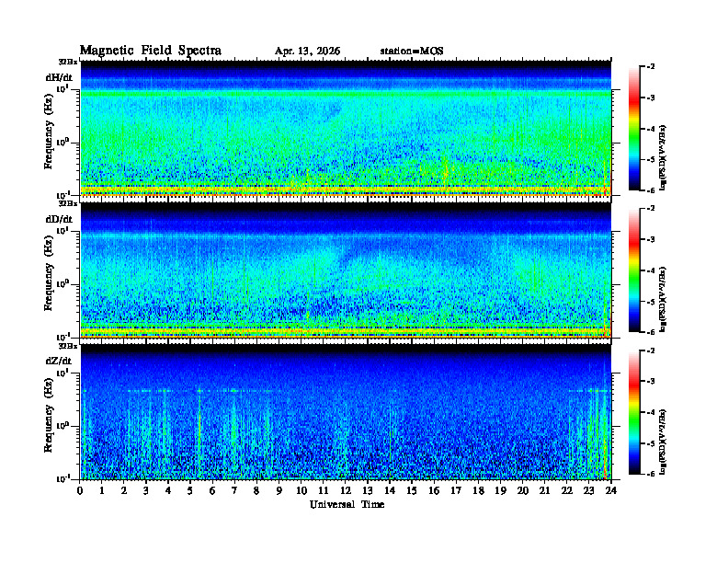Click the 32Hz tick label of dH/dt panel
The image size is (728, 563).
[x=68, y=62]
